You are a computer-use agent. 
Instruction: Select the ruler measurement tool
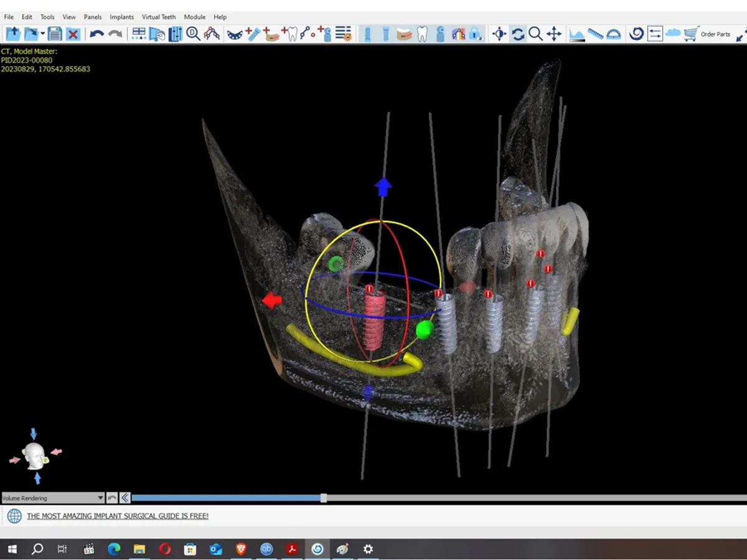point(595,34)
